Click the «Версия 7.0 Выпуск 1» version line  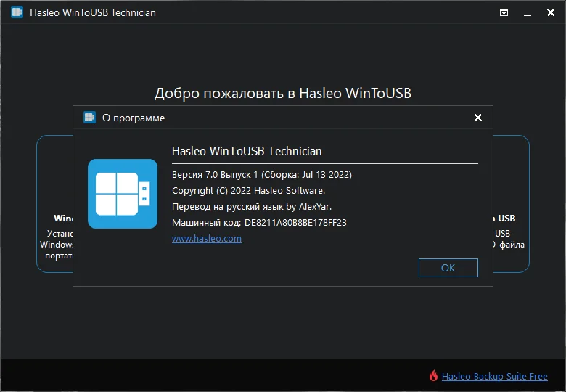click(x=262, y=175)
